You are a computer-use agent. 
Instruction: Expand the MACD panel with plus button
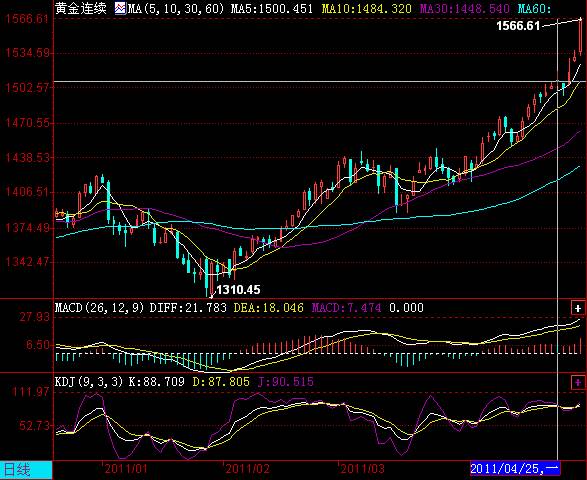tap(578, 309)
